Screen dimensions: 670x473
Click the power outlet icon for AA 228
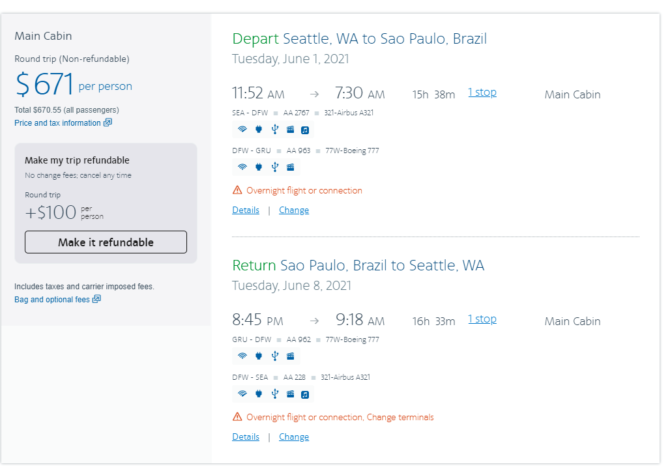(x=259, y=394)
